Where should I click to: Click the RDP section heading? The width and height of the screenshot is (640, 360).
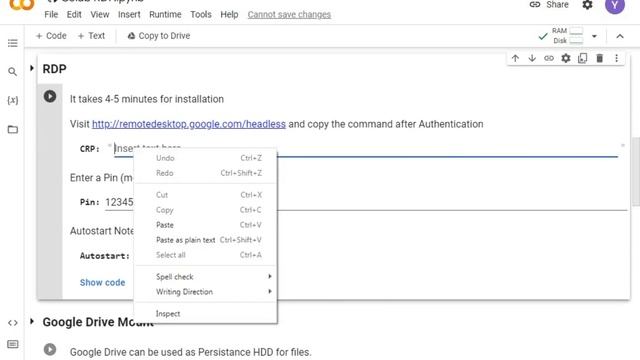(x=54, y=69)
